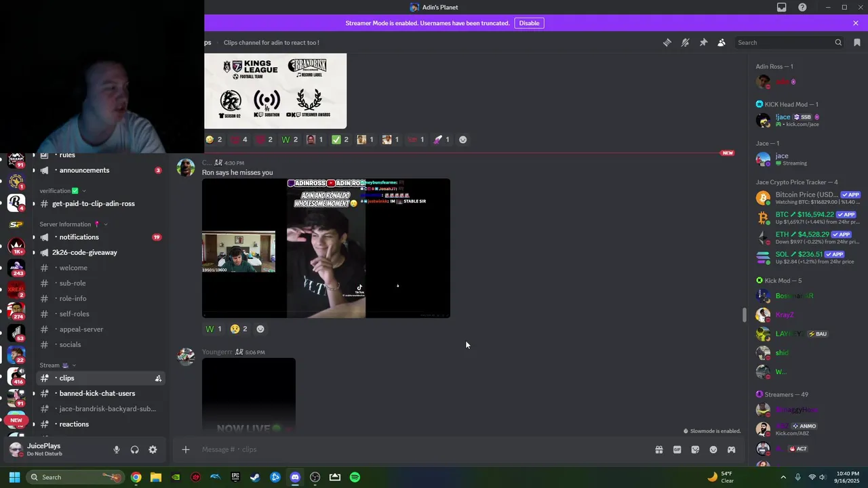Click the search magnifier icon
Viewport: 868px width, 488px height.
tap(838, 43)
